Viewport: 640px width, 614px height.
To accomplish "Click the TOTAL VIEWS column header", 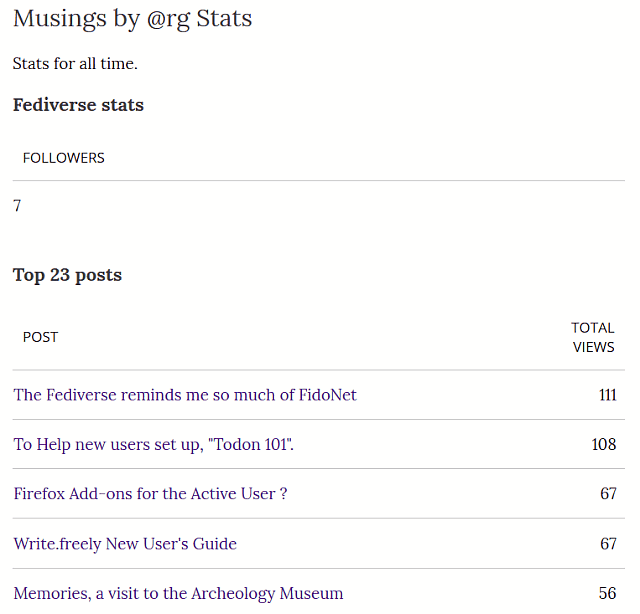I will [x=593, y=337].
